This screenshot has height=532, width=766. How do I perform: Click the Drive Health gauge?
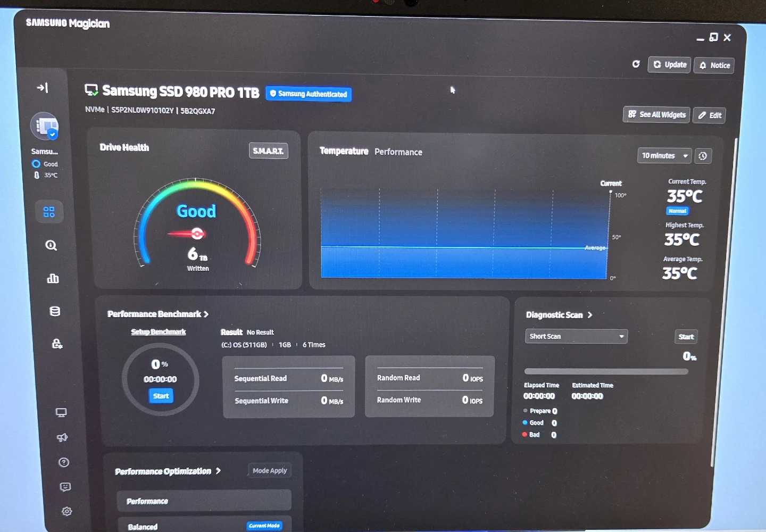pos(197,223)
